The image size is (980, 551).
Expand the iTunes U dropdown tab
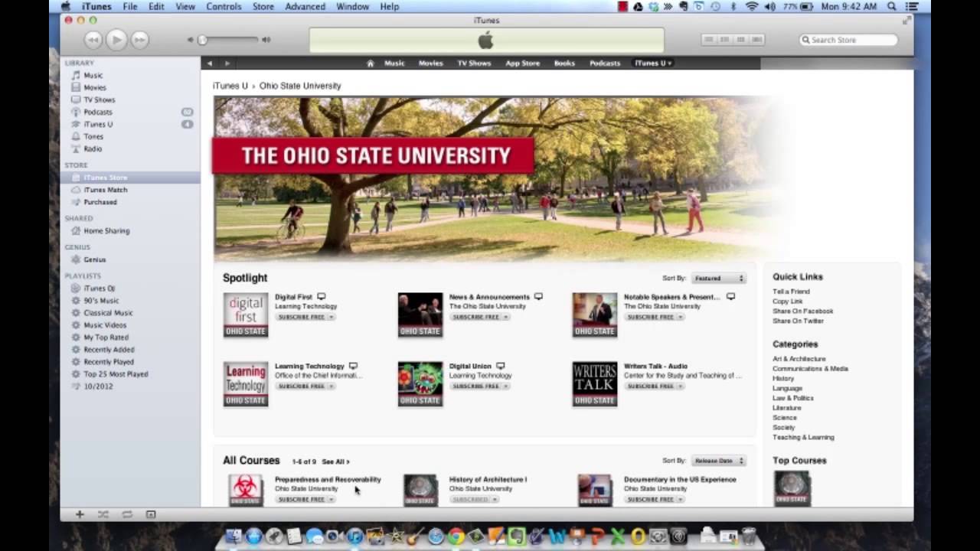(653, 63)
